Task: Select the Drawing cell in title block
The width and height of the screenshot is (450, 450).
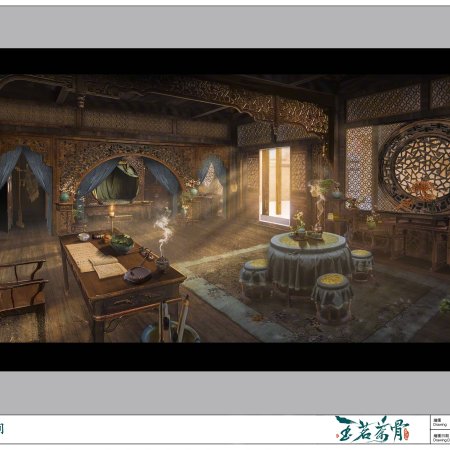Action: click(x=440, y=422)
